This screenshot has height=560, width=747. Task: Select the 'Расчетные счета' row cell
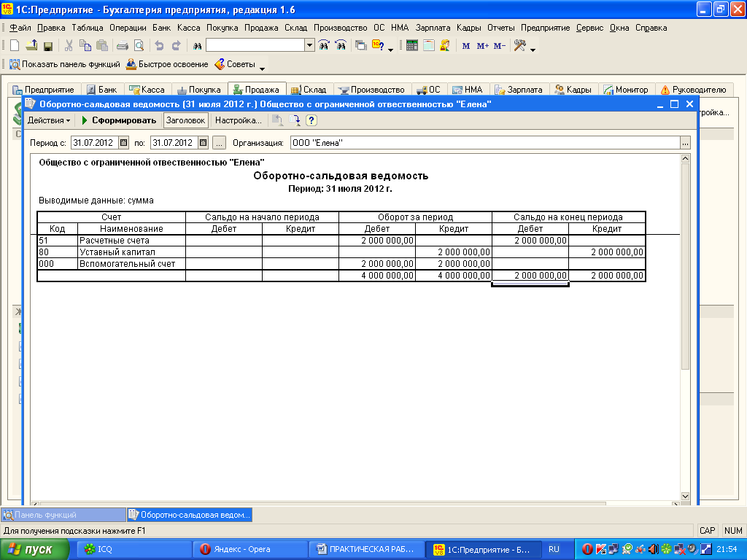point(131,241)
